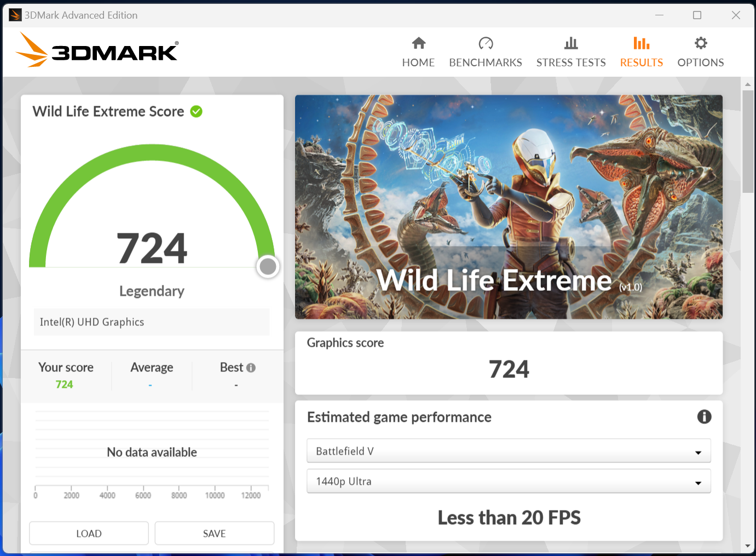Click the Benchmarks gauge icon
The width and height of the screenshot is (756, 556).
[x=486, y=43]
